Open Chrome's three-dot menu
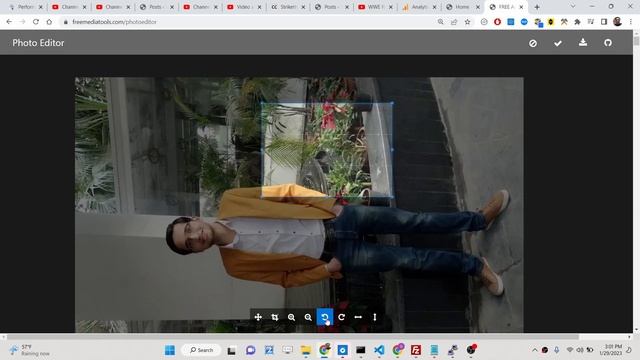This screenshot has width=640, height=360. pyautogui.click(x=631, y=22)
